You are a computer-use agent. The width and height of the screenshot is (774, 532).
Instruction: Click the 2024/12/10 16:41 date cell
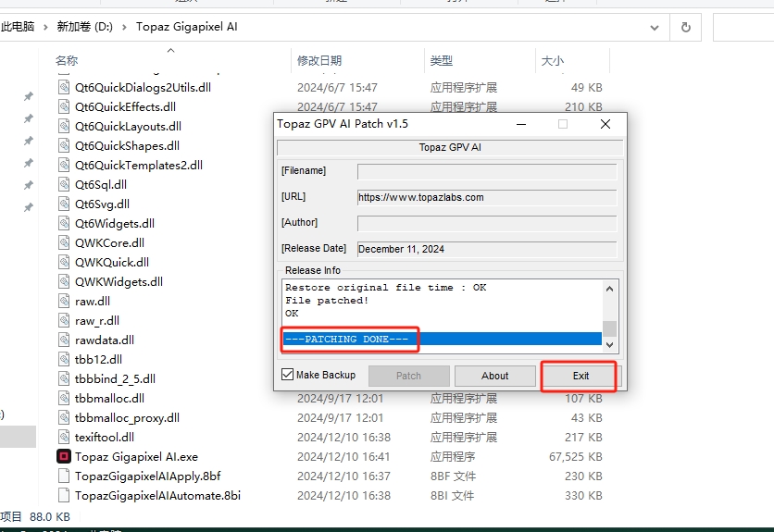(x=343, y=457)
